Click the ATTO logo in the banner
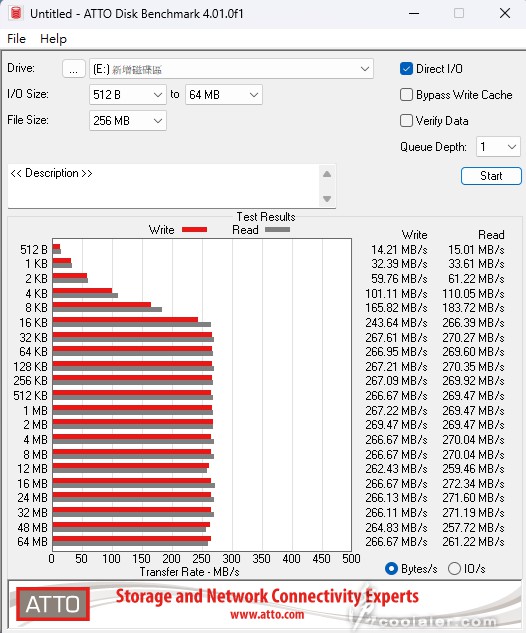Viewport: 526px width, 633px height. click(x=53, y=604)
